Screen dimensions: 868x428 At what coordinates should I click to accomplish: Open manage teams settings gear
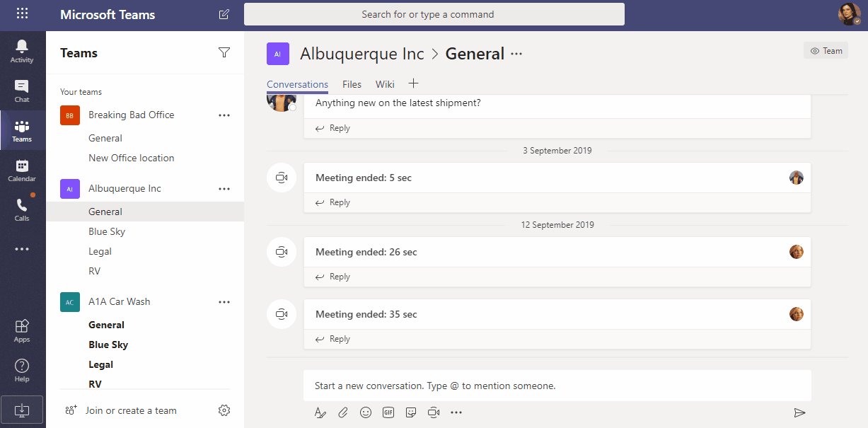click(x=224, y=410)
